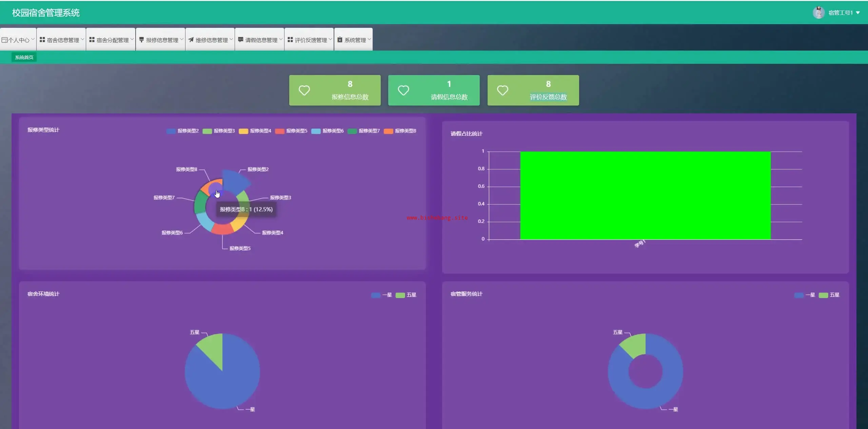868x429 pixels.
Task: Click the heart icon on 报修信息总数 card
Action: click(304, 90)
